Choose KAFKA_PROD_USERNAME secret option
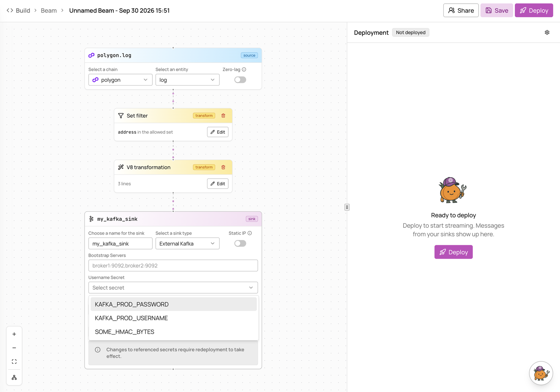This screenshot has width=560, height=392. click(x=173, y=318)
